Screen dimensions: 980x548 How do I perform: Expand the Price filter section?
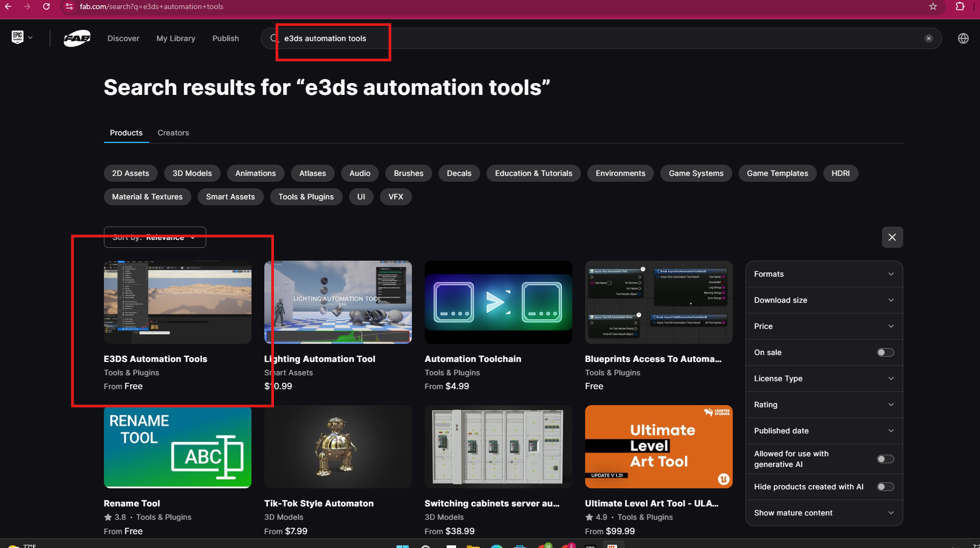click(824, 326)
